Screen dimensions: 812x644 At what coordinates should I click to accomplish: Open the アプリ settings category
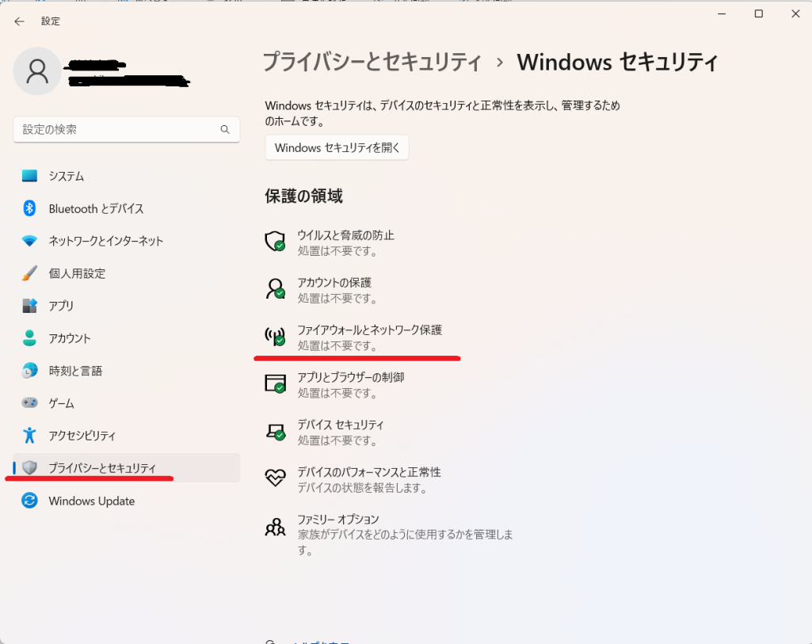(x=127, y=306)
